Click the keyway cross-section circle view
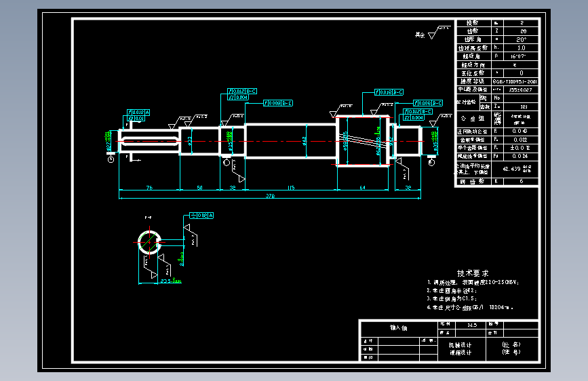This screenshot has height=381, width=588. [x=149, y=242]
